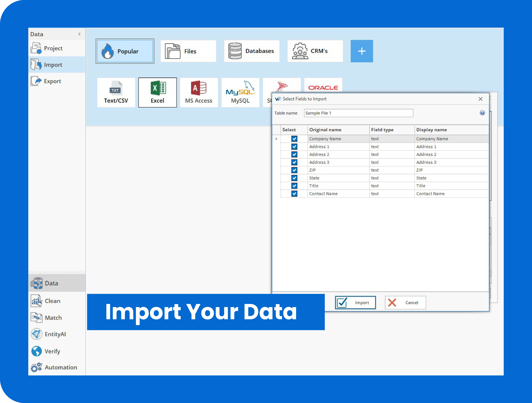Select the Excel import source icon
The width and height of the screenshot is (532, 403).
point(157,92)
